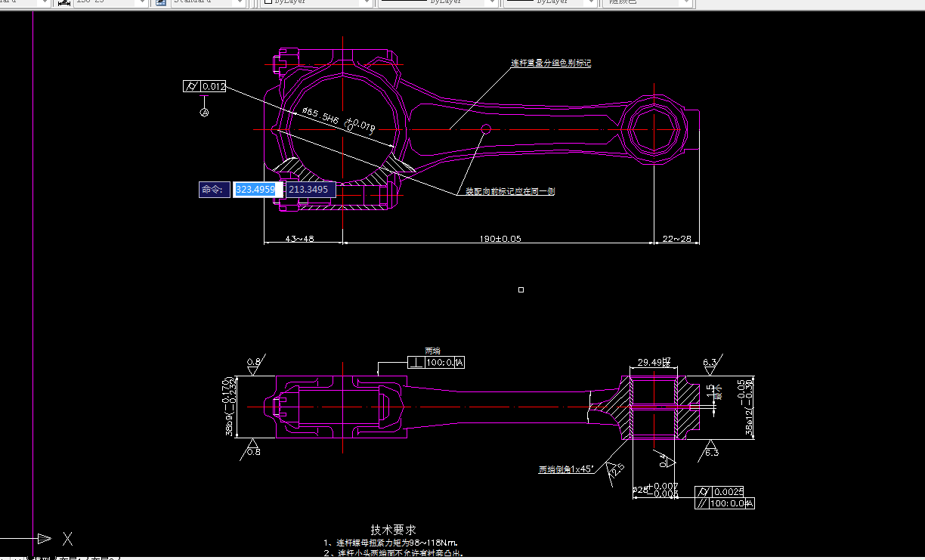Click the 213.3495 coordinate input field

click(x=309, y=189)
